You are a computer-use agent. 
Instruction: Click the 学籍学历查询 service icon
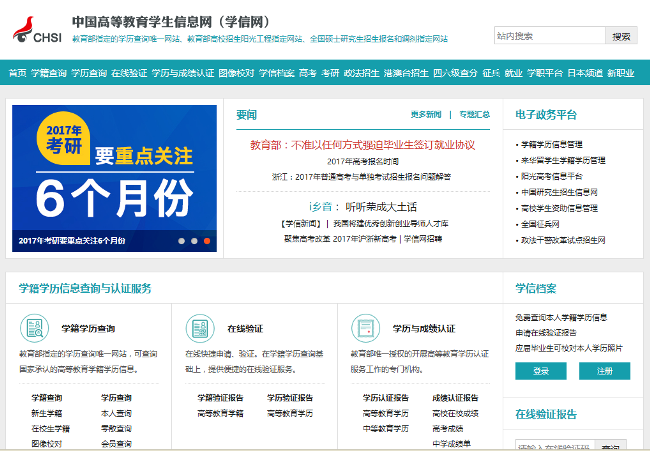pos(36,328)
